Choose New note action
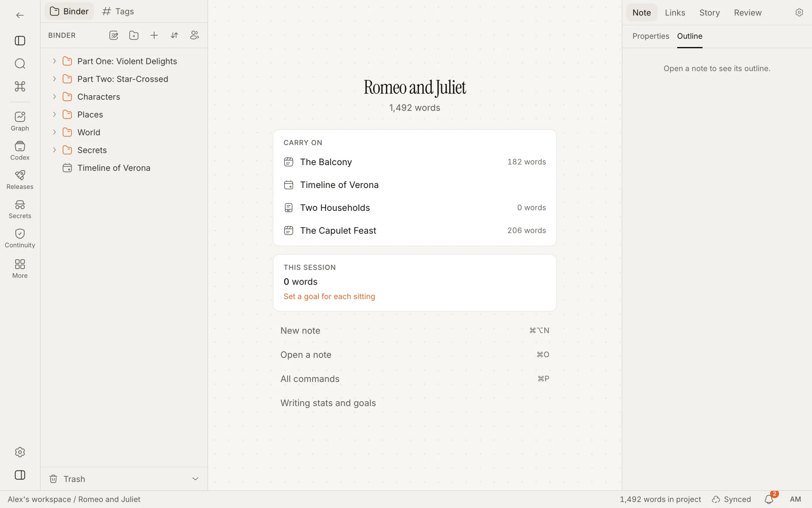Image resolution: width=812 pixels, height=508 pixels. (x=414, y=331)
